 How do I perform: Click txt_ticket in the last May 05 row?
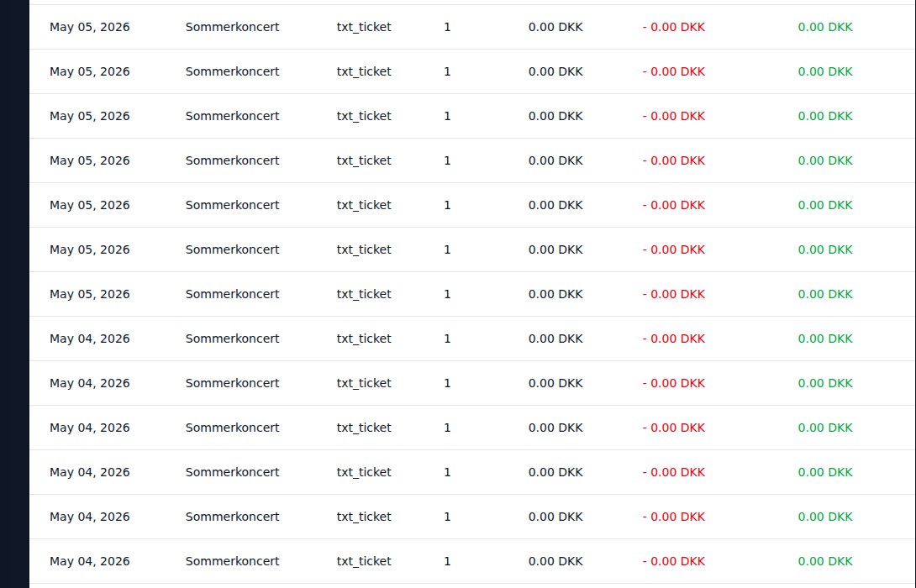[363, 294]
